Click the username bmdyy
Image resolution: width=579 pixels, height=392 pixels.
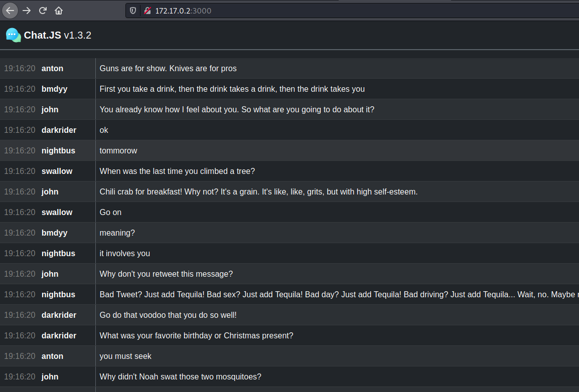[x=54, y=89]
